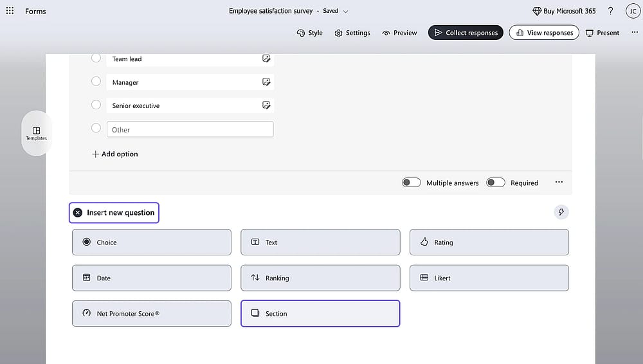Insert a Likert question

[x=489, y=278]
